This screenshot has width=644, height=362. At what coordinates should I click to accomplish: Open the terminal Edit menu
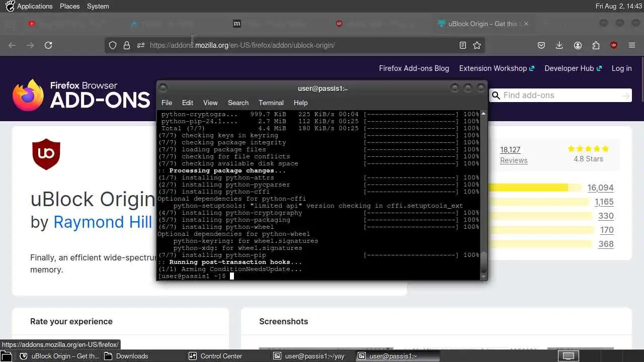[x=188, y=103]
